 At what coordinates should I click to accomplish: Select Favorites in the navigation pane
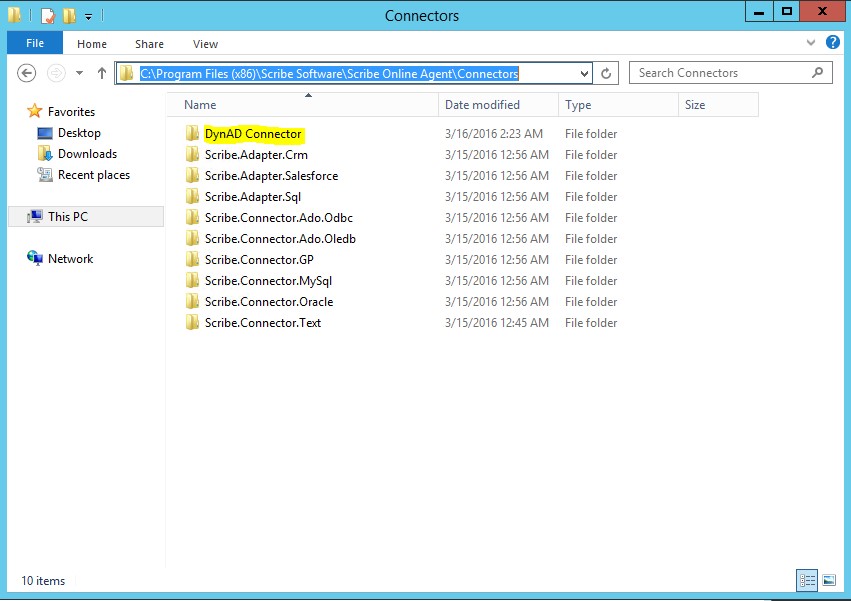[x=71, y=112]
